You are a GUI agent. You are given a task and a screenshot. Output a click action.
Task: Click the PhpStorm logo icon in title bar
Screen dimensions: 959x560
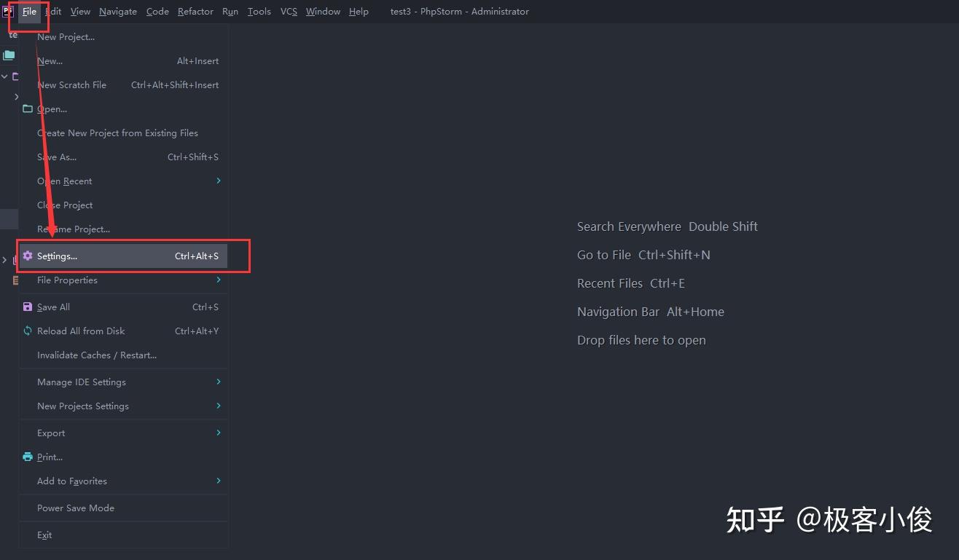pyautogui.click(x=7, y=11)
